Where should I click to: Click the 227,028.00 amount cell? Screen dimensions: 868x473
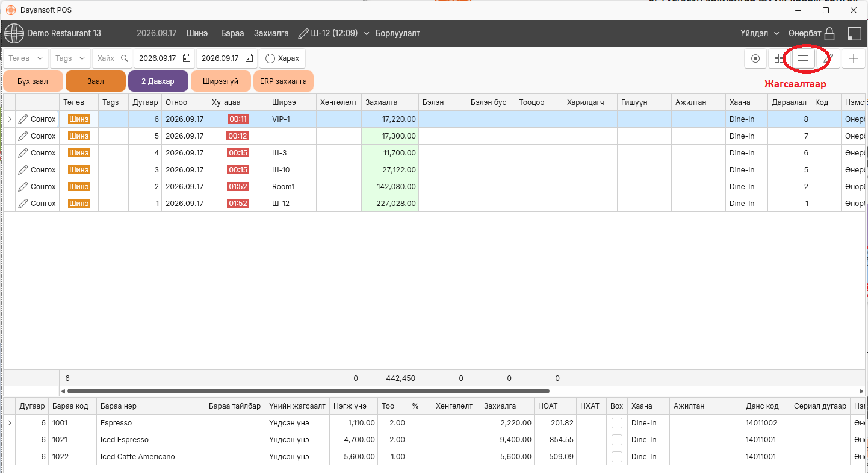coord(390,204)
